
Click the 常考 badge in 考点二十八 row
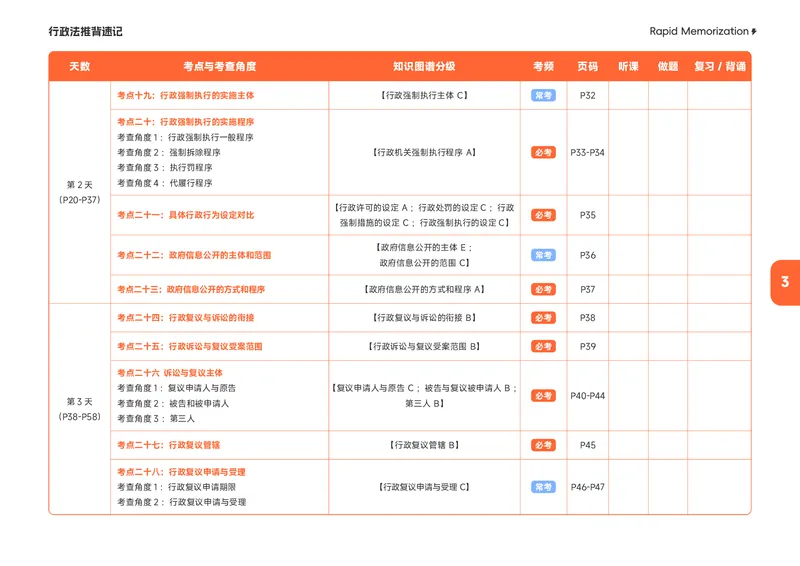(x=543, y=487)
